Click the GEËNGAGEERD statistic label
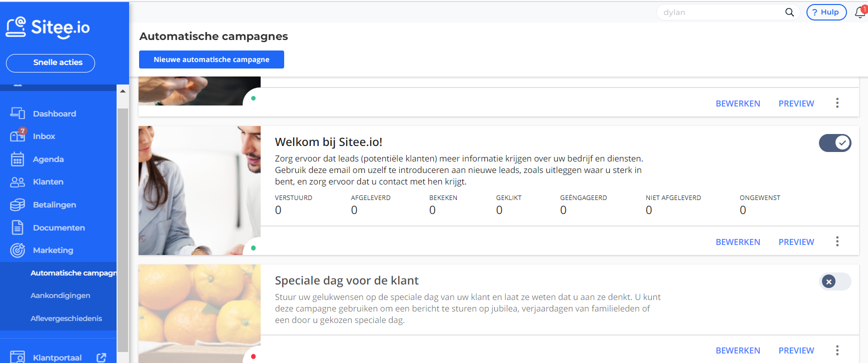Screen dimensions: 868x363 (583, 197)
